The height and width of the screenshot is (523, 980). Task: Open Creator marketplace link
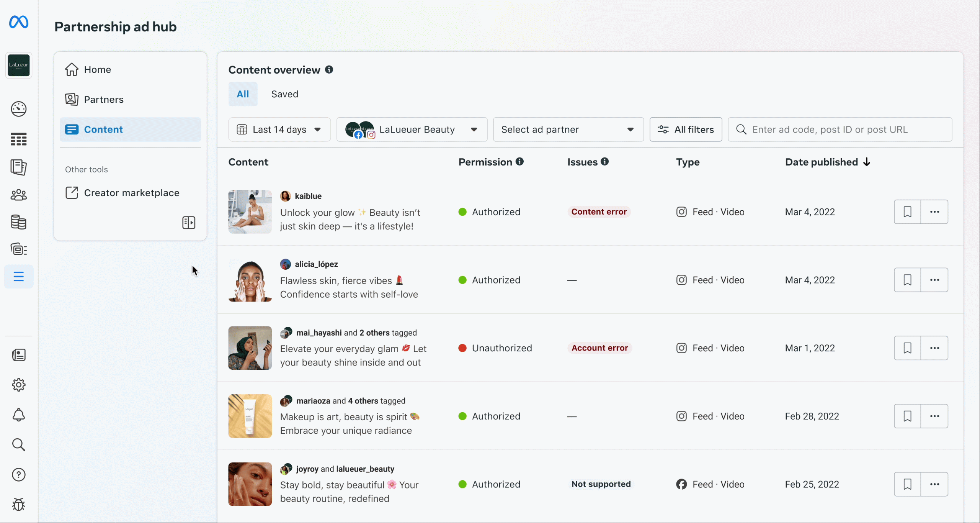[130, 193]
